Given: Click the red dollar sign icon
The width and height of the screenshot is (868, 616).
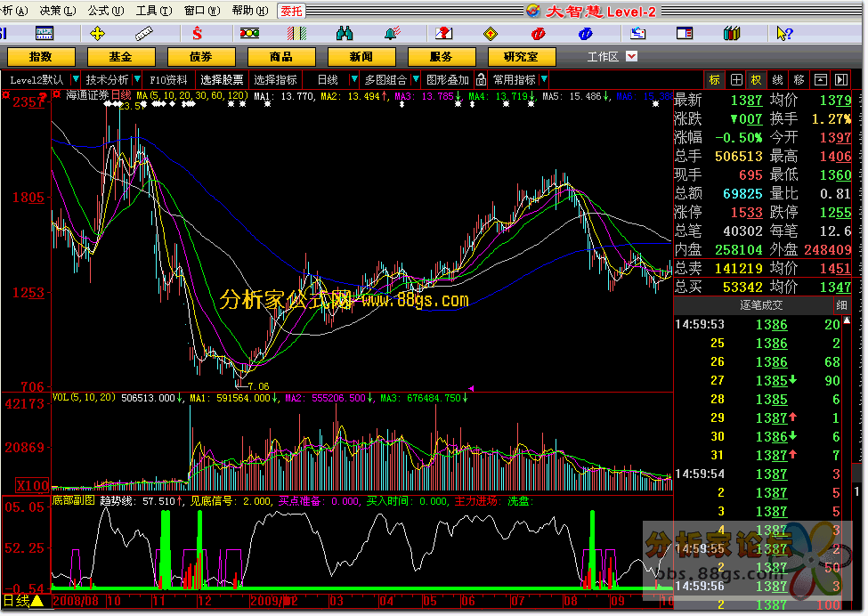Looking at the screenshot, I should coord(197,34).
